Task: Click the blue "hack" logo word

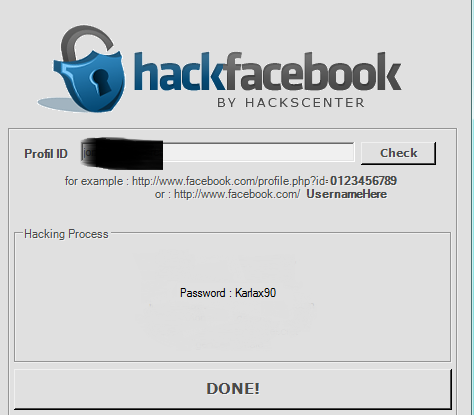Action: click(x=181, y=71)
